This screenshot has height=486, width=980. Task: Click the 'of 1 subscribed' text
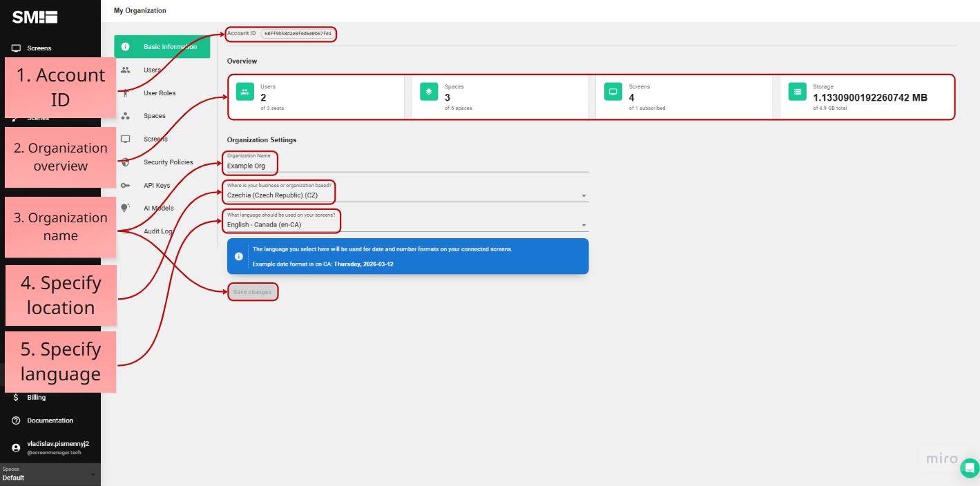pyautogui.click(x=647, y=108)
